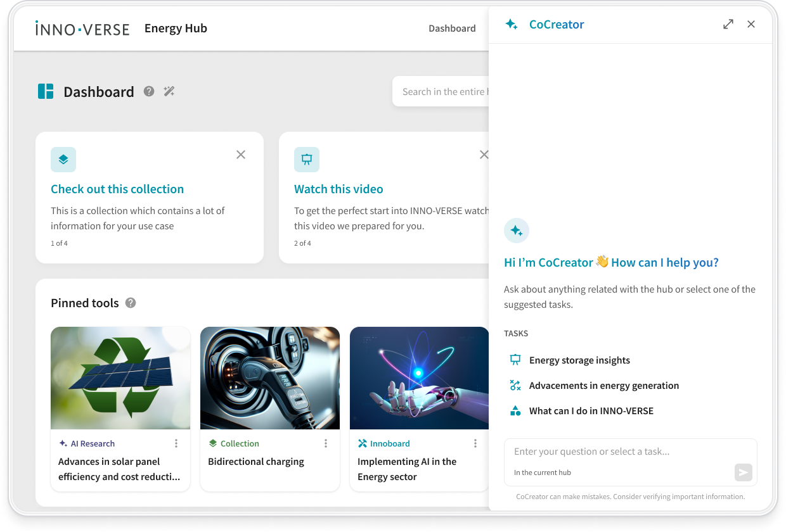Click the green Collection layers icon
The height and width of the screenshot is (532, 786).
click(212, 443)
